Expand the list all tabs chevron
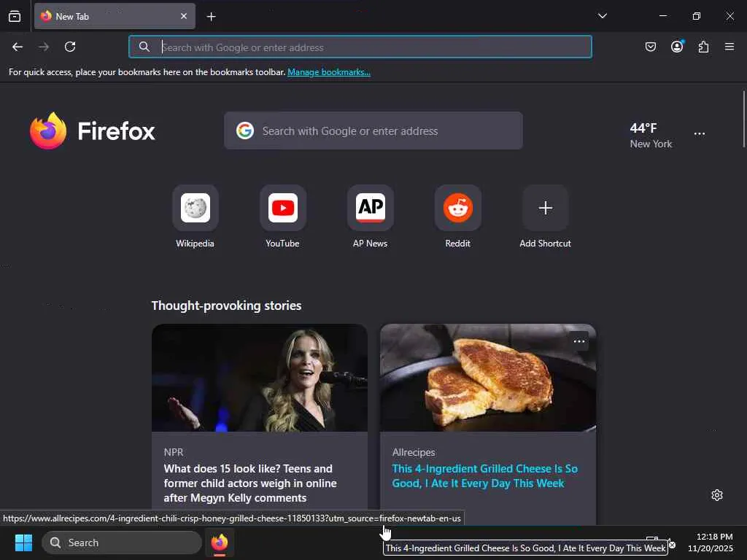 tap(603, 16)
